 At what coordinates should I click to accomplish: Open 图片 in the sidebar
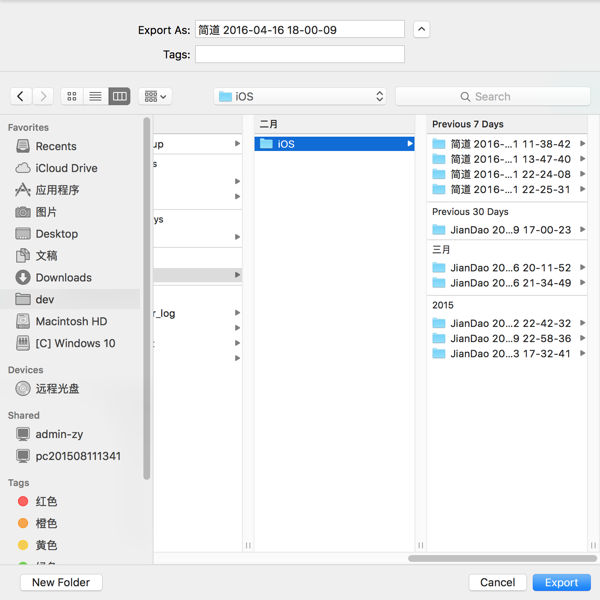click(36, 212)
